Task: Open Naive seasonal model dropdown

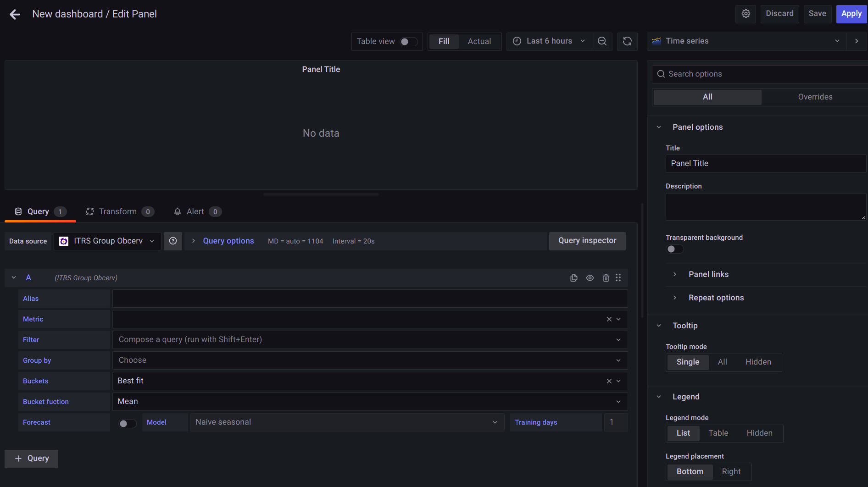Action: click(x=347, y=422)
